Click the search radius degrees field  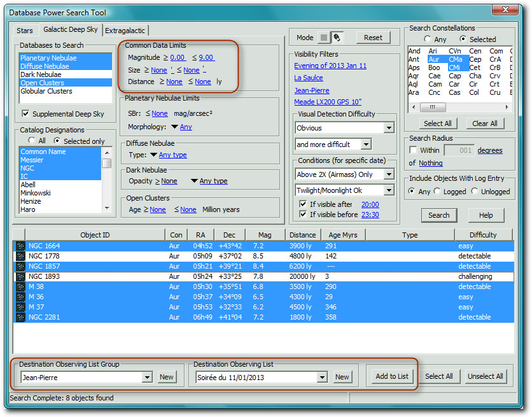pyautogui.click(x=459, y=150)
